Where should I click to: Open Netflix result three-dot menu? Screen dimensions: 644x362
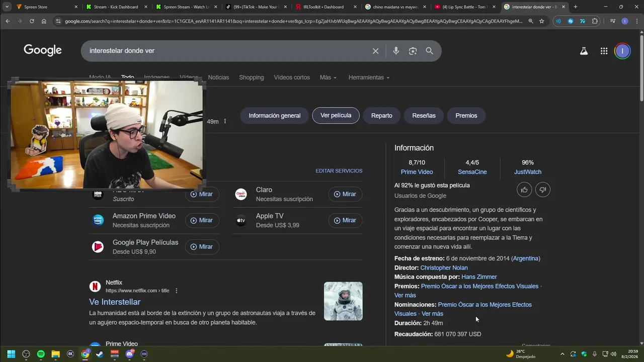[176, 291]
